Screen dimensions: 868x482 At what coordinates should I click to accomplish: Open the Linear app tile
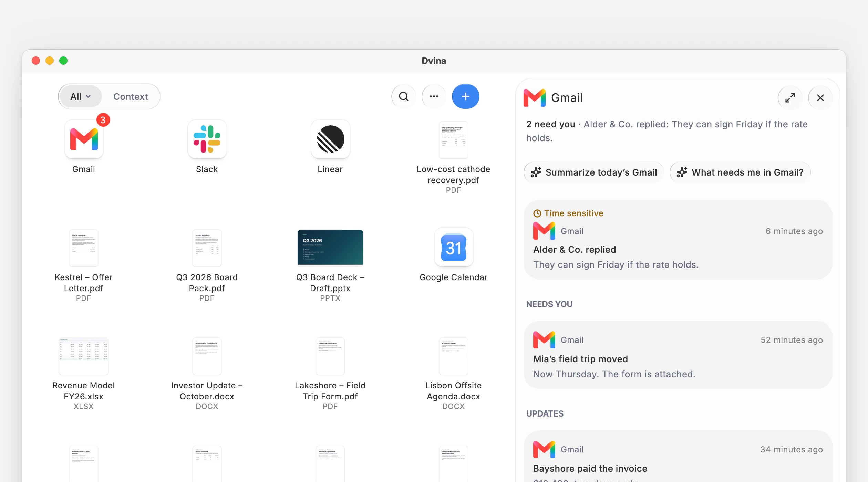click(330, 139)
